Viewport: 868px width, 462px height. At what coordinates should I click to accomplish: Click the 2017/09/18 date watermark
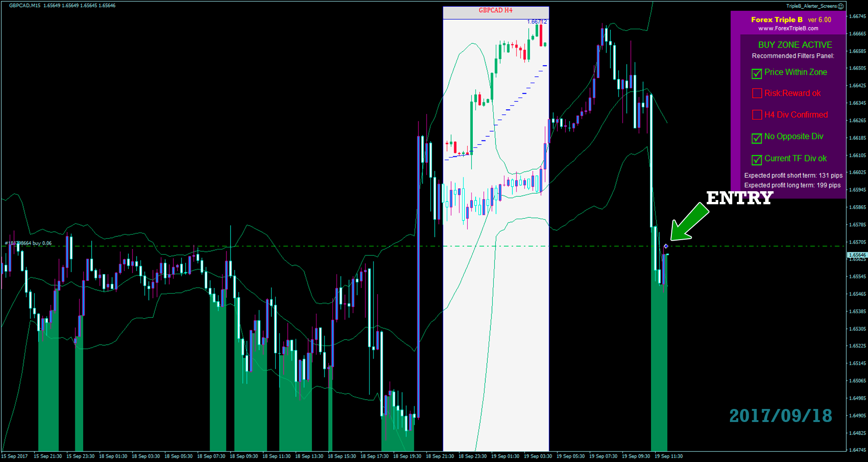point(780,416)
